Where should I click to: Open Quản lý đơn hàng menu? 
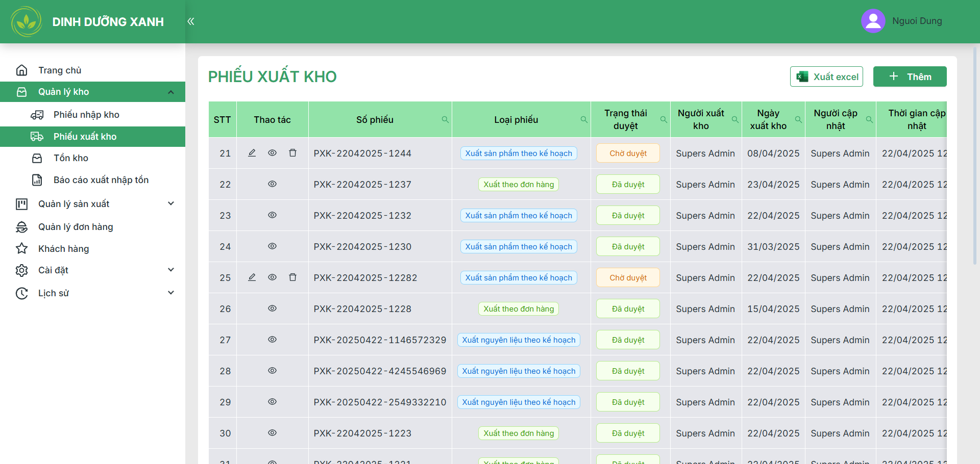(92, 227)
